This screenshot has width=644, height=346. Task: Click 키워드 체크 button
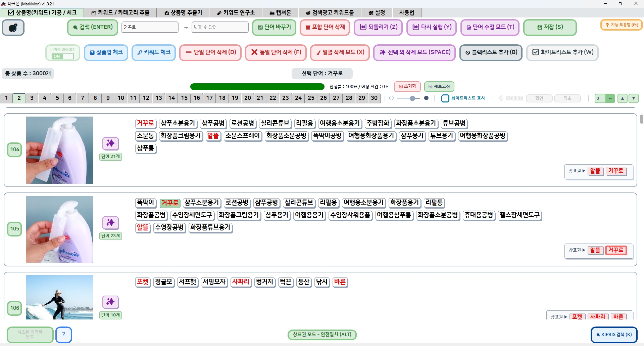point(154,53)
